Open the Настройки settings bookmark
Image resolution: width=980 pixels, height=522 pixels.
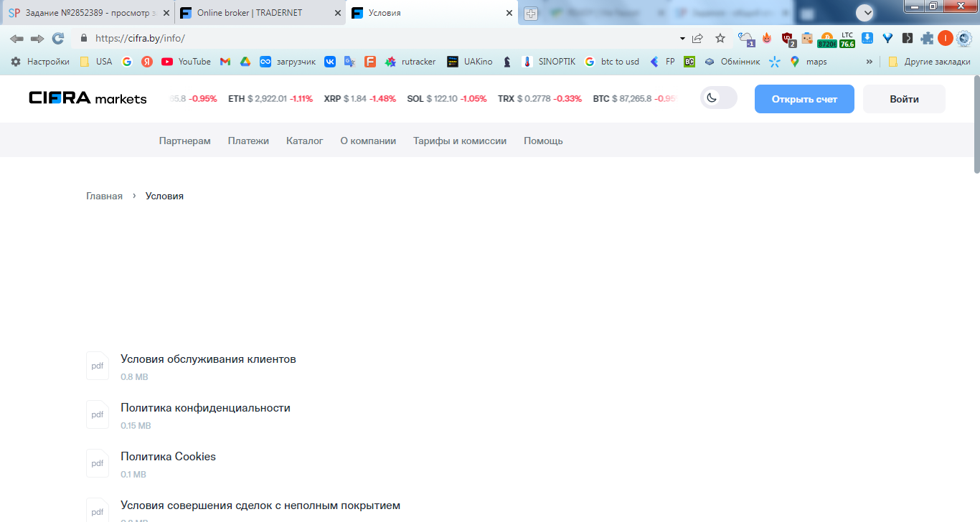[x=40, y=62]
